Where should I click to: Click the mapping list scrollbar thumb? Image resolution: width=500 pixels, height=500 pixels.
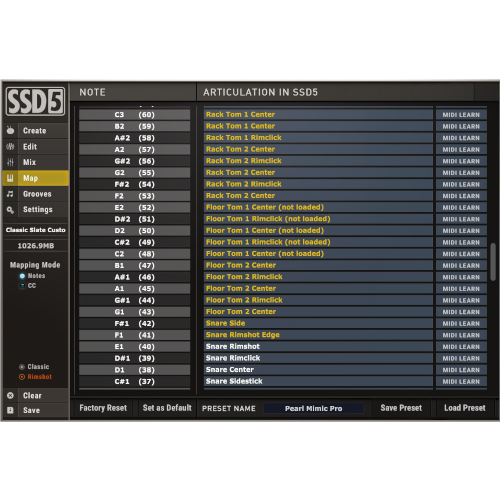point(493,262)
